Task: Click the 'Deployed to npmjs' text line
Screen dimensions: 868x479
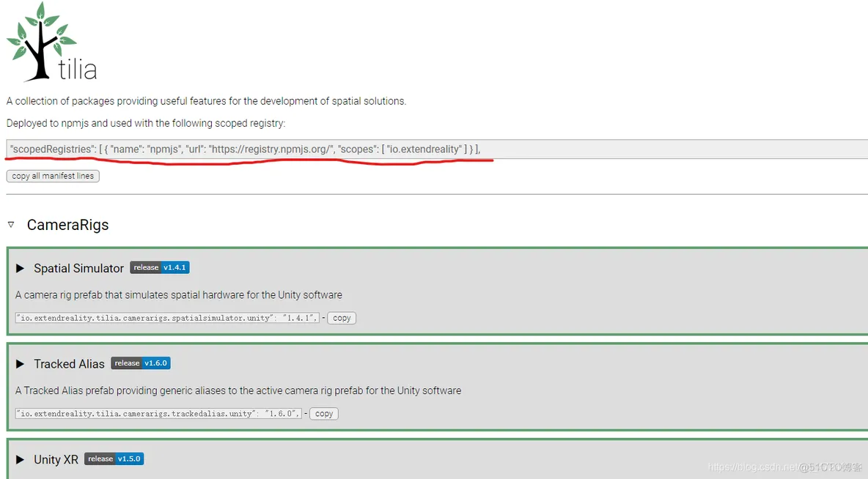Action: point(146,123)
